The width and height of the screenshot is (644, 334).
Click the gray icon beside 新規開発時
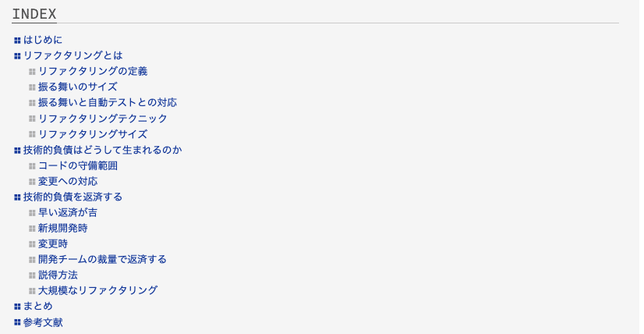[32, 228]
